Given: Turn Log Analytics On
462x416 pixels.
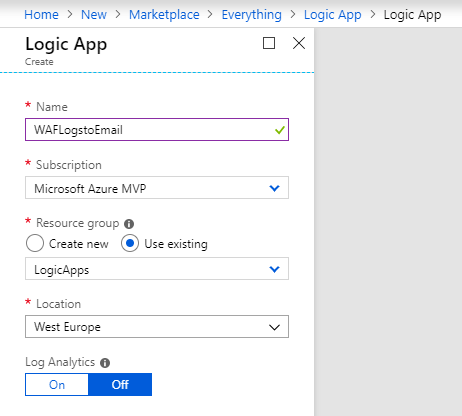Looking at the screenshot, I should tap(57, 385).
